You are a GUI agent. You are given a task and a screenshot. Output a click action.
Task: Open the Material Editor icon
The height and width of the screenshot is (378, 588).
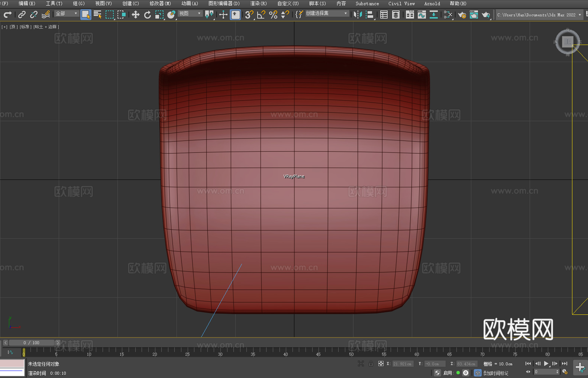click(x=448, y=14)
